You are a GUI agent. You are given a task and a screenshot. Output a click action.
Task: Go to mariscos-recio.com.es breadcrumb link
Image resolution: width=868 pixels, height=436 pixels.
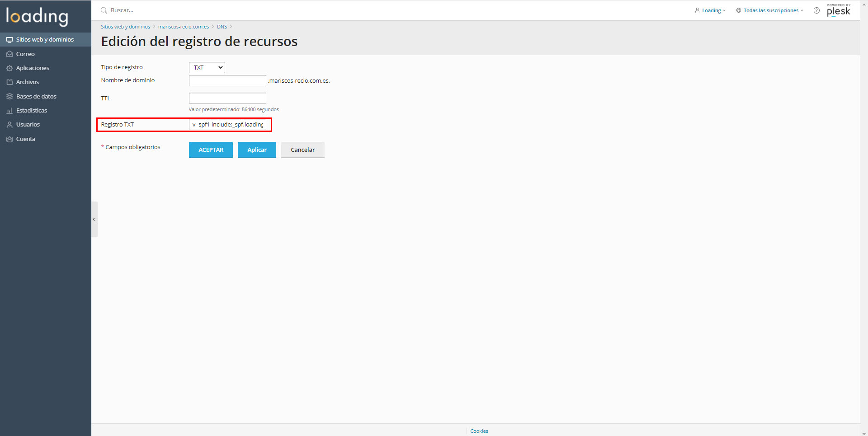(184, 27)
